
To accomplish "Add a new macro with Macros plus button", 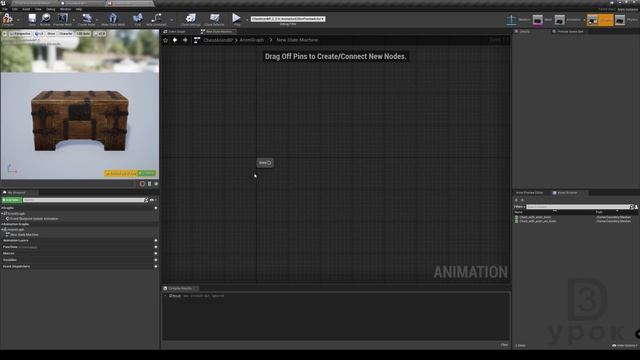I will coord(156,253).
